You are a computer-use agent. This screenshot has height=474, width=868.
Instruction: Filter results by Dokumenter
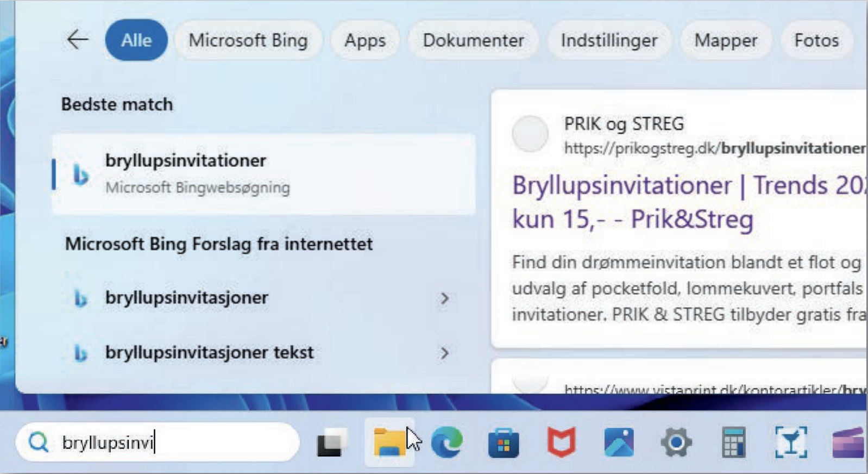473,40
